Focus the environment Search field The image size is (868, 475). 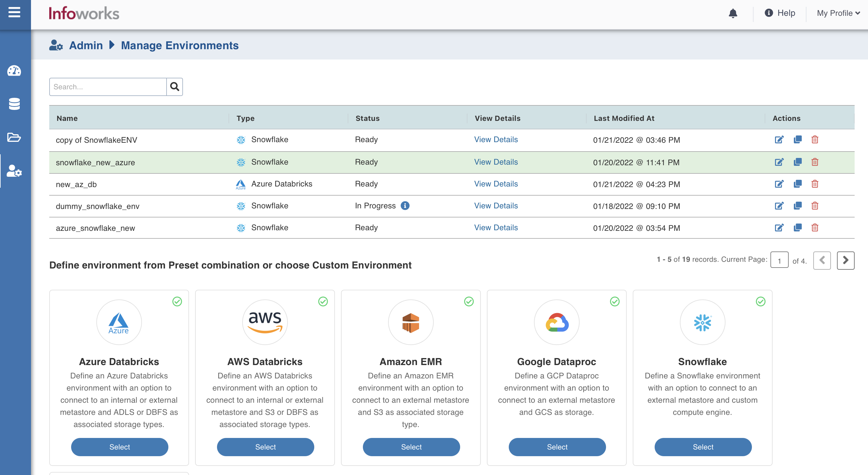[108, 87]
